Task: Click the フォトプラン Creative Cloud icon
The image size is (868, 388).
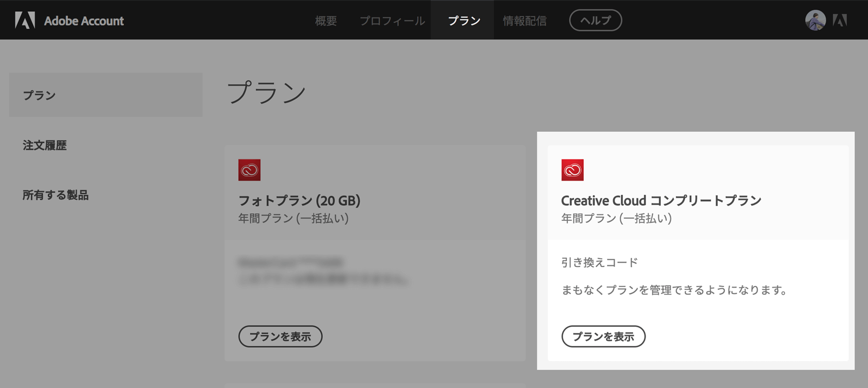Action: (250, 170)
